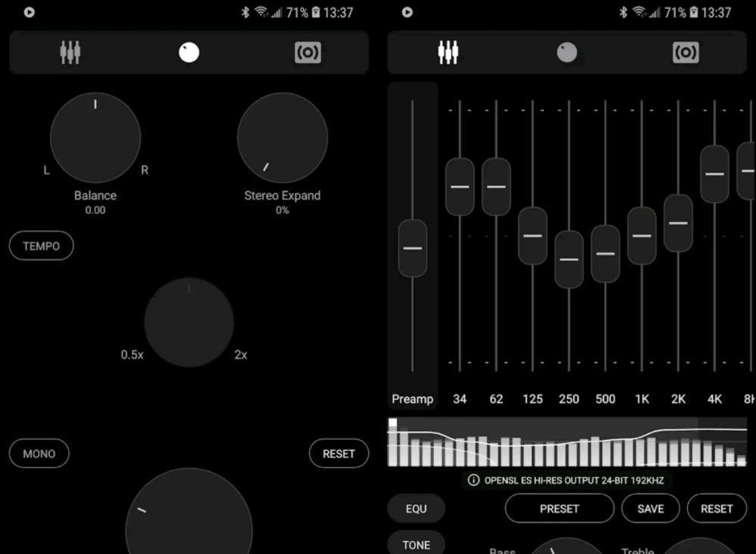Click the play icon in the right status bar

pyautogui.click(x=407, y=12)
